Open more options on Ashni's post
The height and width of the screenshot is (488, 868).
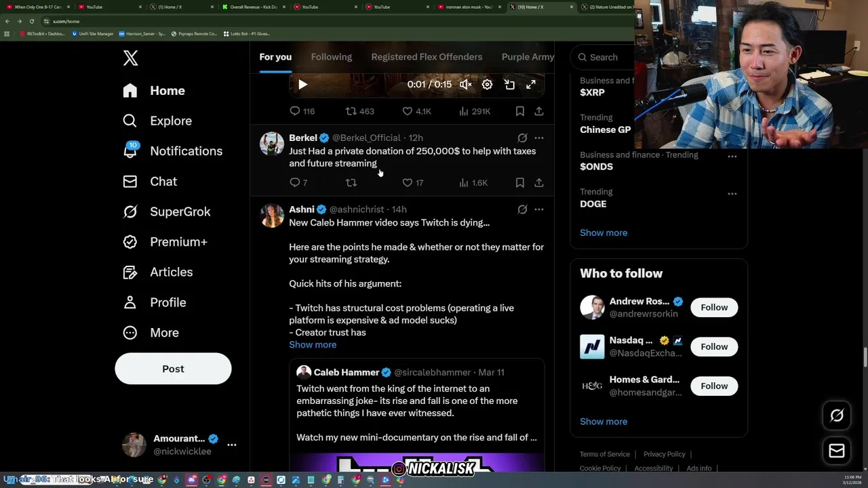click(x=538, y=209)
